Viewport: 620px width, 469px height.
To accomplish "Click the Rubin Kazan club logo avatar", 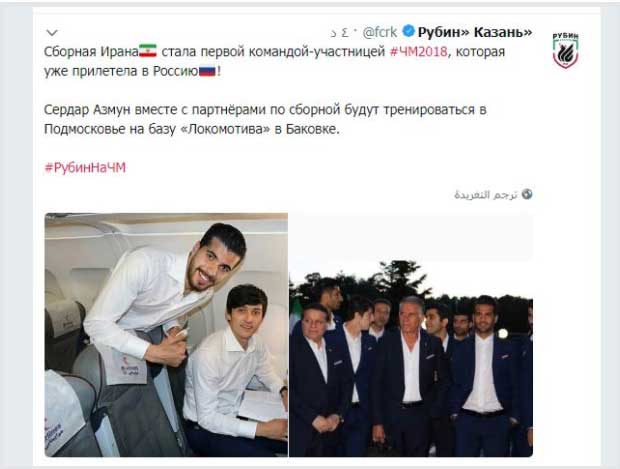I will 565,51.
